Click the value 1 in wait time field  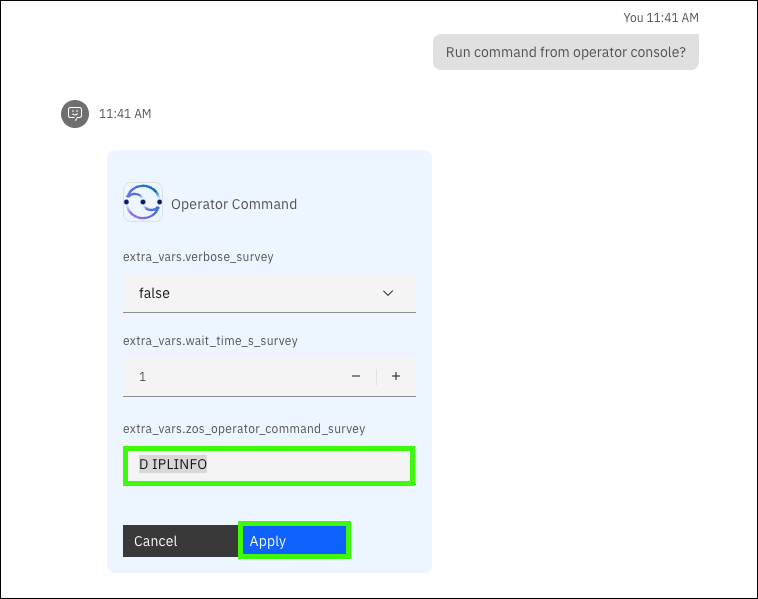coord(142,377)
